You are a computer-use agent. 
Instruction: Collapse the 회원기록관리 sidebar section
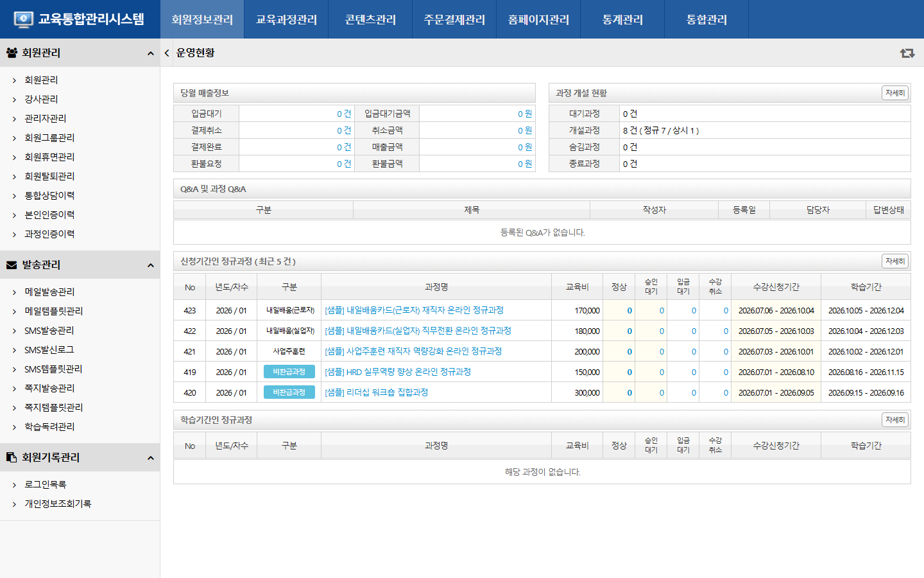[151, 458]
